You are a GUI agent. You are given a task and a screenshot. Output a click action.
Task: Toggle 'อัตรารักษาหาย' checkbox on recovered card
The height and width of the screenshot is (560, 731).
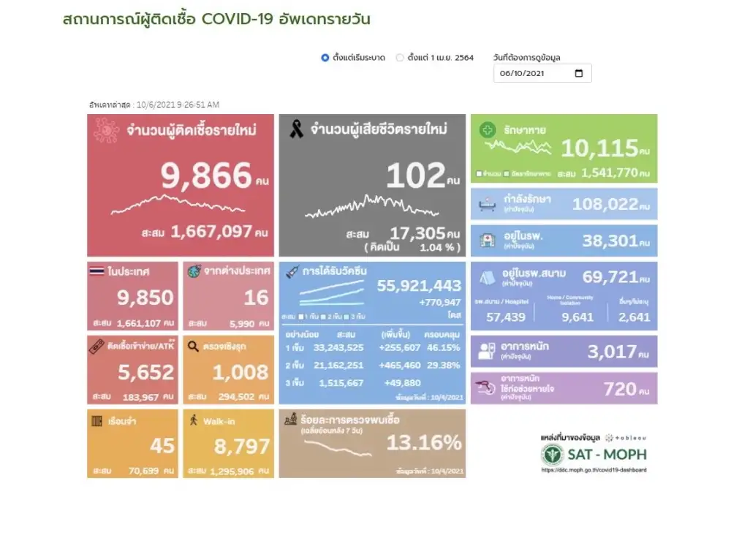(506, 174)
